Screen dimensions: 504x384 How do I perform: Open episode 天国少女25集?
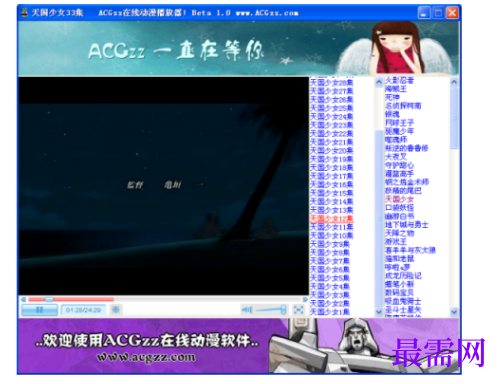pyautogui.click(x=332, y=108)
